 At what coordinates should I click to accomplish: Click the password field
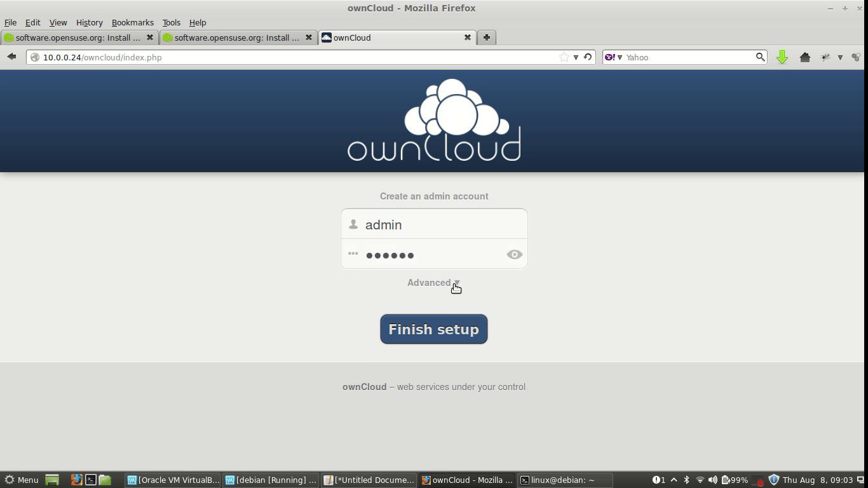click(x=434, y=254)
